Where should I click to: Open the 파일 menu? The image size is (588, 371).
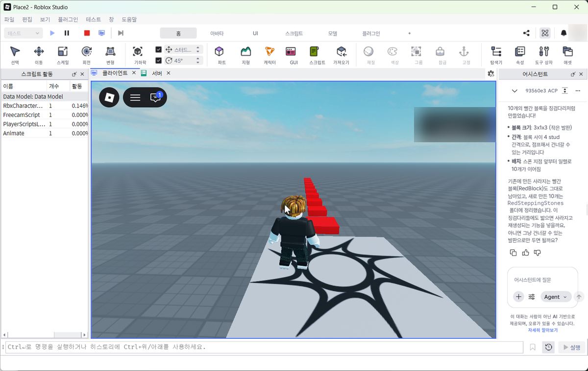(9, 20)
